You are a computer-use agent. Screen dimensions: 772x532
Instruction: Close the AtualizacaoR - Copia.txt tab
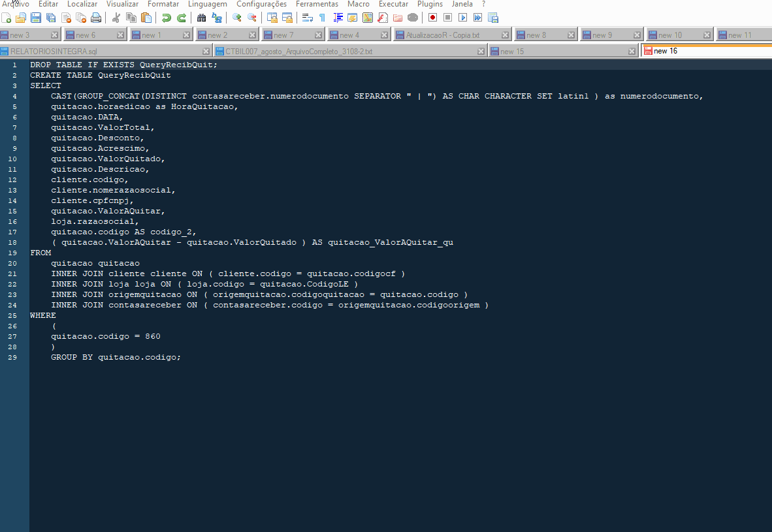(505, 35)
